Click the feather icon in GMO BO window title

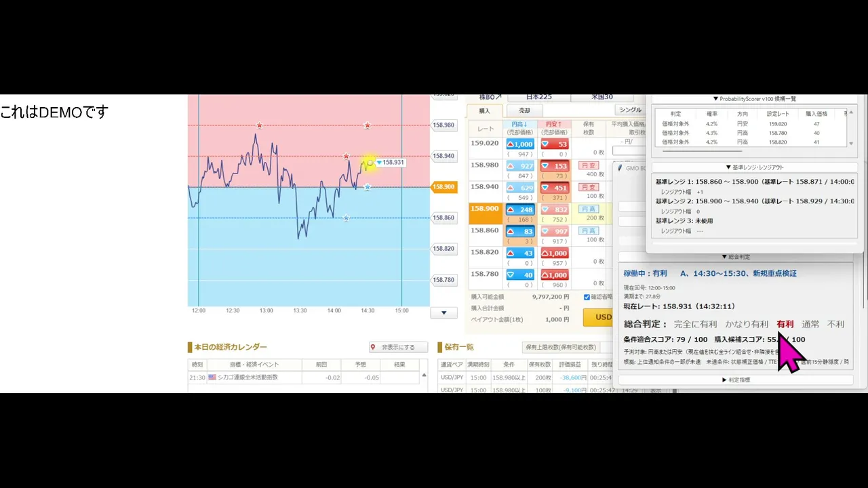pyautogui.click(x=620, y=168)
